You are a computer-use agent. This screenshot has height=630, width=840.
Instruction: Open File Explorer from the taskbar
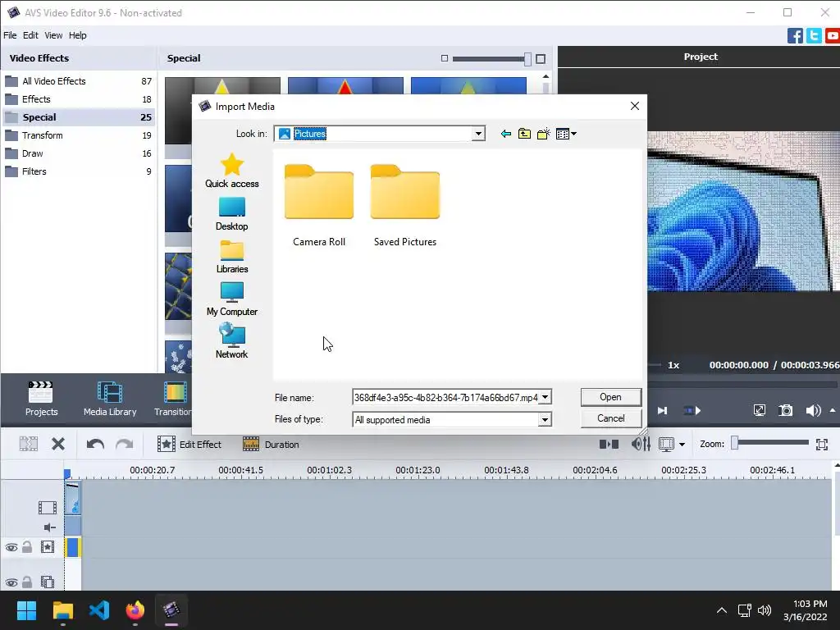coord(62,610)
